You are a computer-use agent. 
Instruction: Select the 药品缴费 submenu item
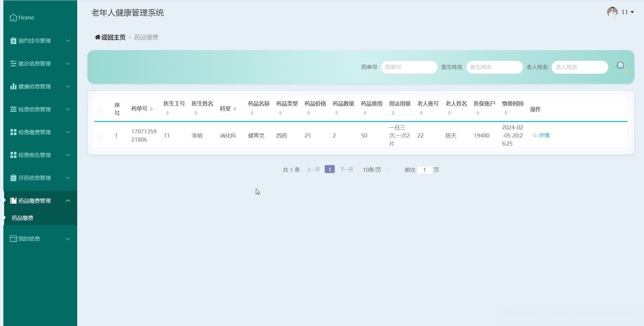[x=22, y=218]
